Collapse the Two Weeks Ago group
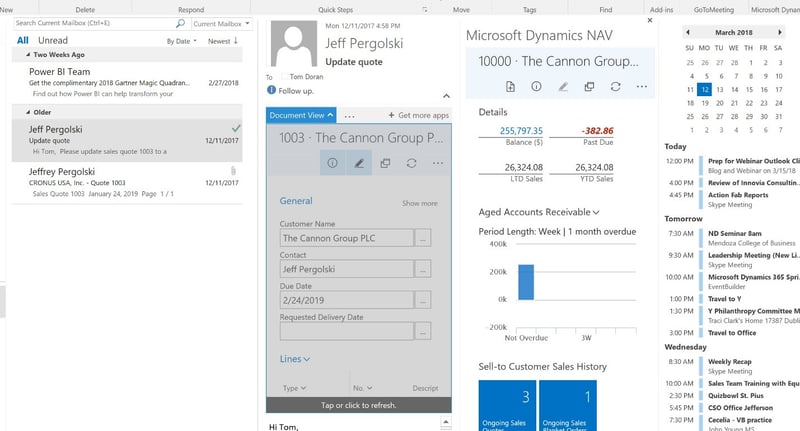Image resolution: width=800 pixels, height=431 pixels. (x=29, y=55)
